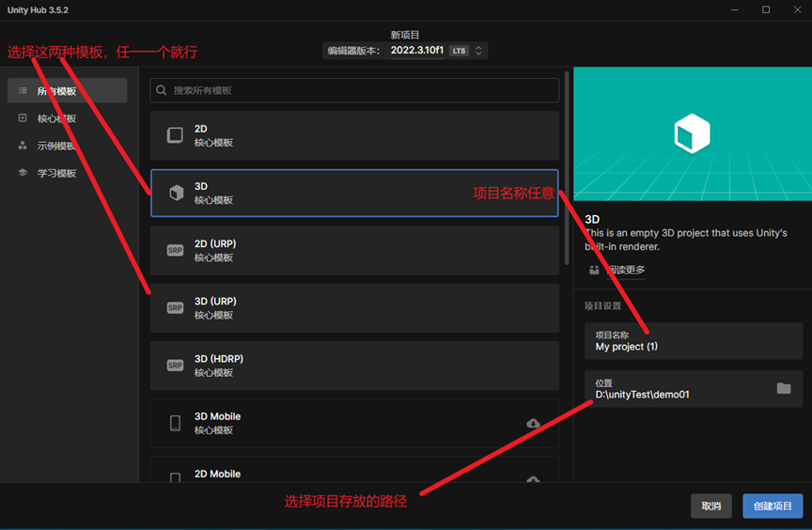Click the icon beside 核心模板
This screenshot has width=812, height=530.
23,118
